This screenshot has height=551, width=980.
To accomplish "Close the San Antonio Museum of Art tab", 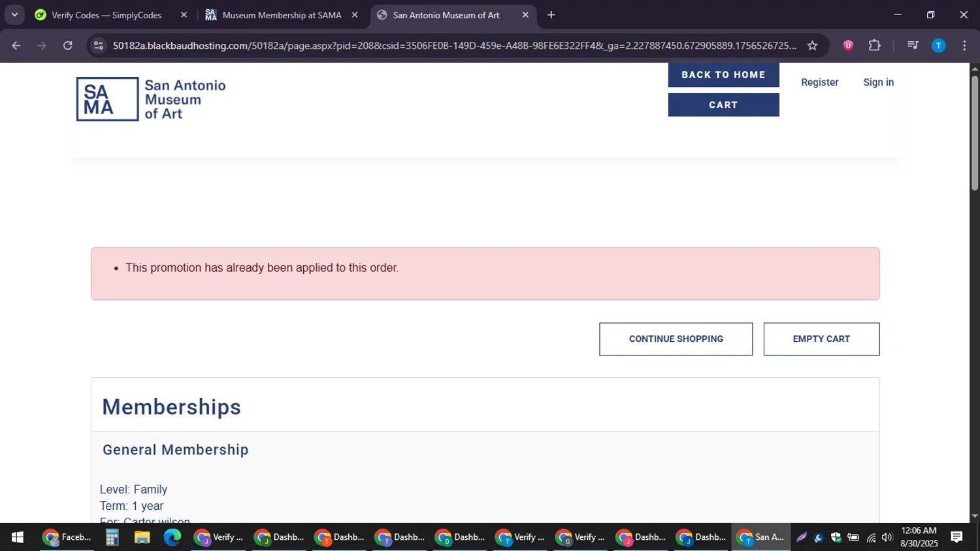I will (525, 15).
